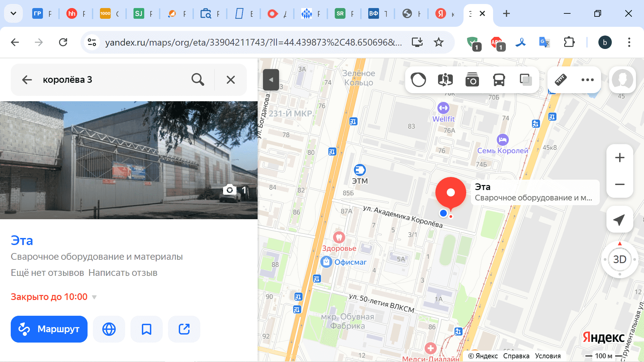Click the address bar URL yandex.ru/maps

point(253,42)
